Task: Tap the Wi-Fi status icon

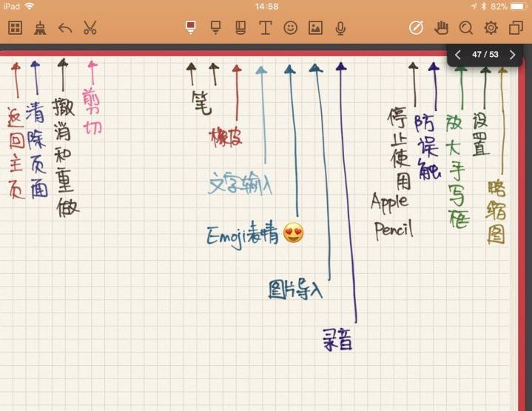Action: 30,6
